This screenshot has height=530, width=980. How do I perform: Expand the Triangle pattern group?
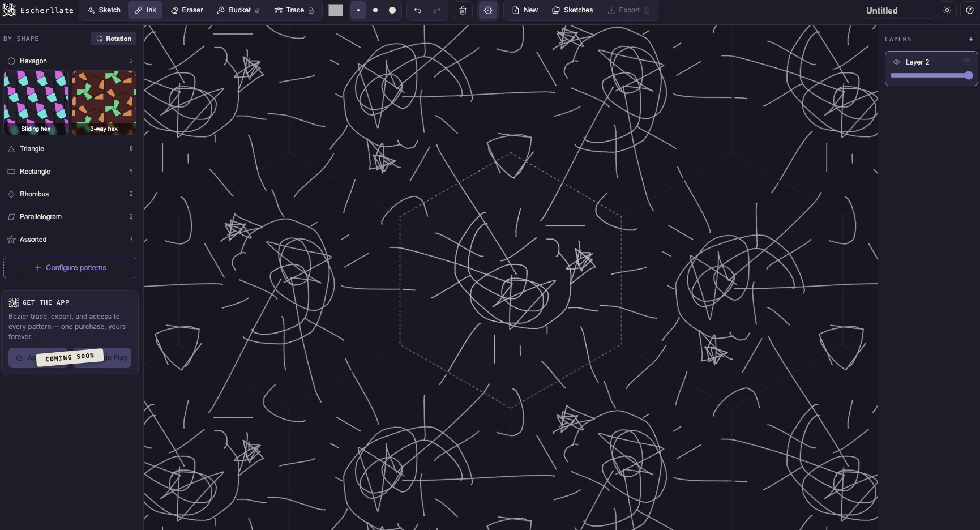pyautogui.click(x=70, y=149)
